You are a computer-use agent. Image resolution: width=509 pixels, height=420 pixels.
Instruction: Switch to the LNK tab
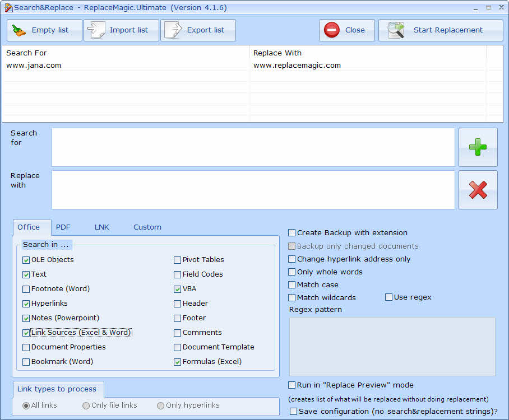102,227
